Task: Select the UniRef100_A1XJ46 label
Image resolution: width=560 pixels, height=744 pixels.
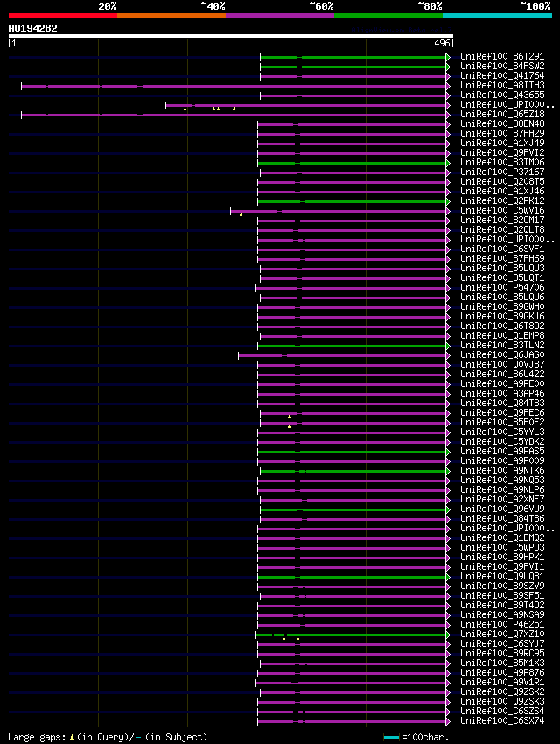Action: 502,191
